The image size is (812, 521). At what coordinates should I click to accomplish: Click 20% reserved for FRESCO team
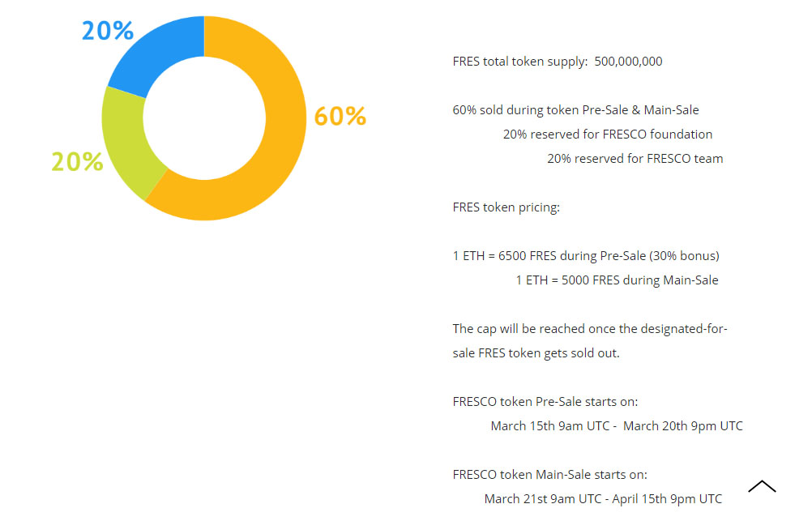coord(635,159)
